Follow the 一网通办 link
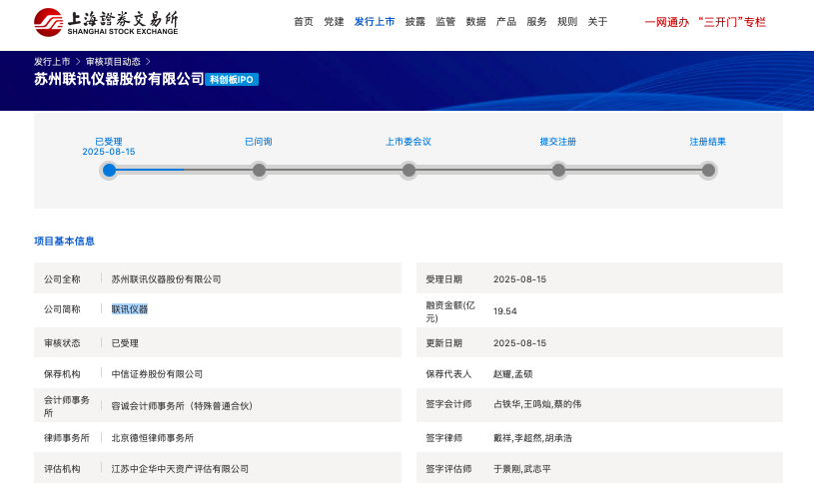This screenshot has width=814, height=504. (667, 22)
